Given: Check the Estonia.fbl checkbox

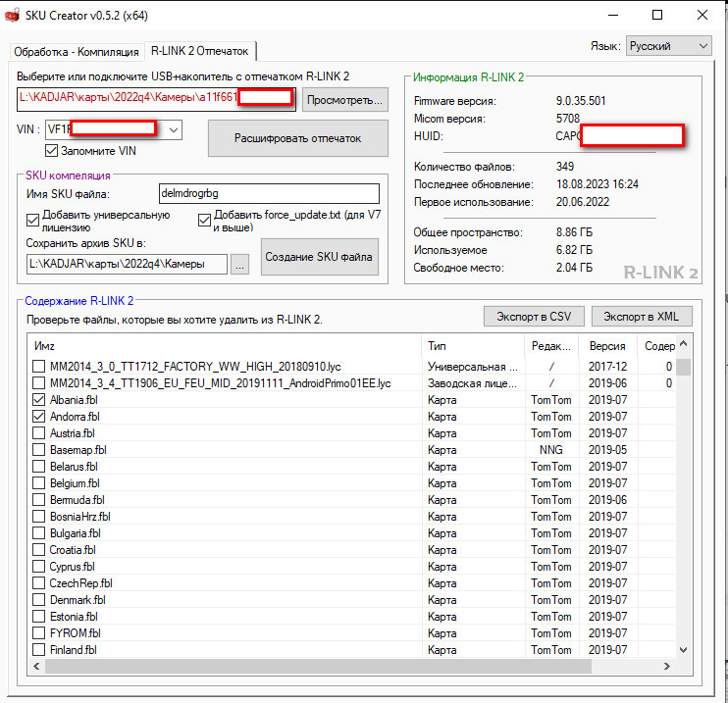Looking at the screenshot, I should 39,617.
